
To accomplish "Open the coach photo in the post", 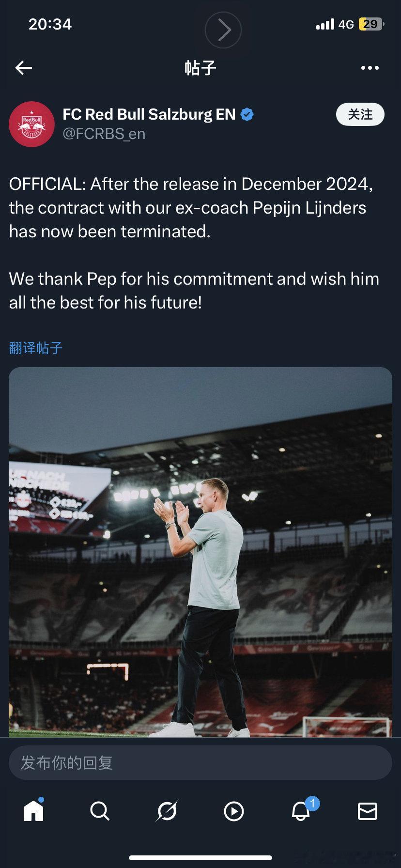I will [x=200, y=552].
